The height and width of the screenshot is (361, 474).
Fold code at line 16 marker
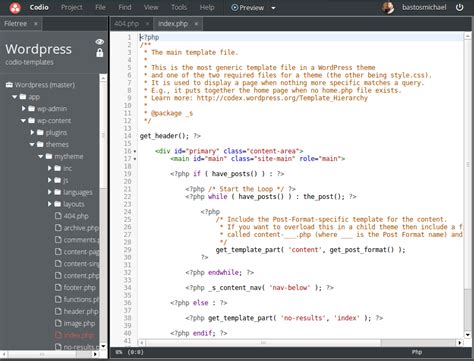(135, 151)
